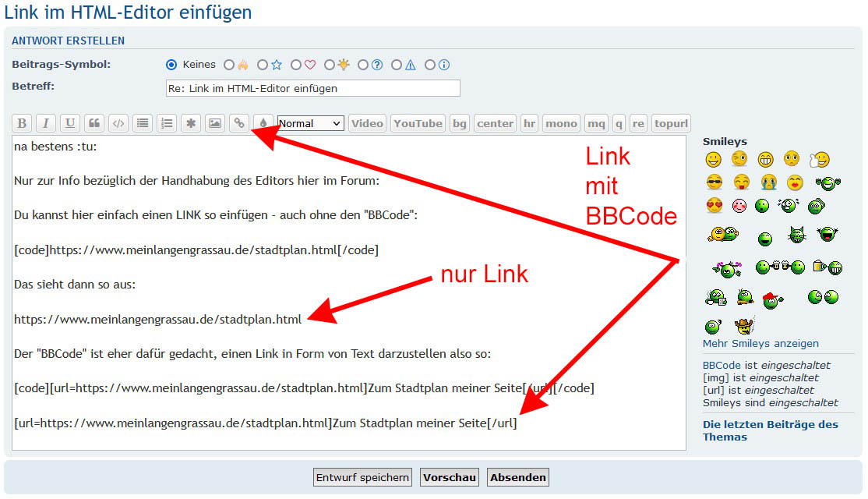The image size is (868, 499).
Task: Open Mehr Smileys anzeigen link
Action: [760, 343]
